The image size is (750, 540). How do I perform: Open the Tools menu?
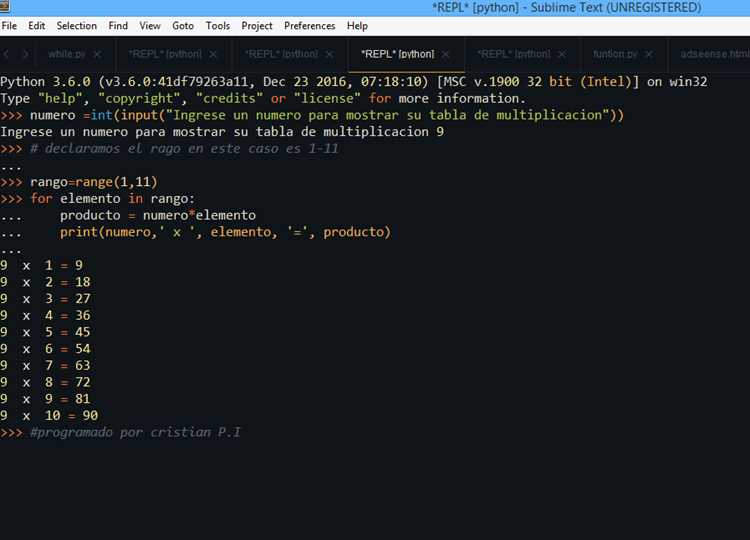pos(218,26)
